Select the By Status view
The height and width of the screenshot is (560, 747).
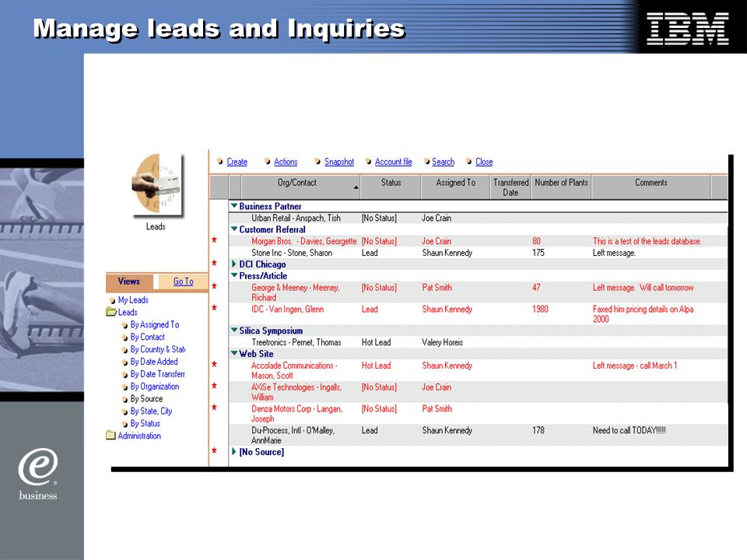click(x=146, y=423)
